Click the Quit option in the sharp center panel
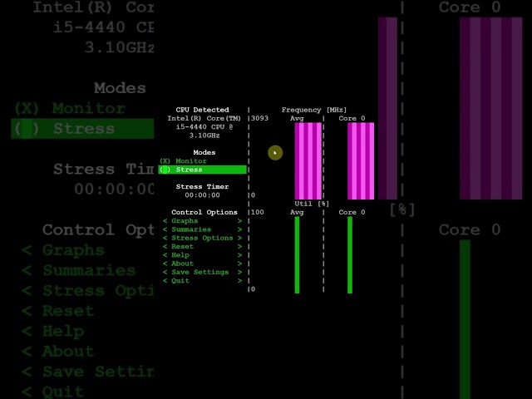Screen dimensions: 532x399 pyautogui.click(x=203, y=281)
